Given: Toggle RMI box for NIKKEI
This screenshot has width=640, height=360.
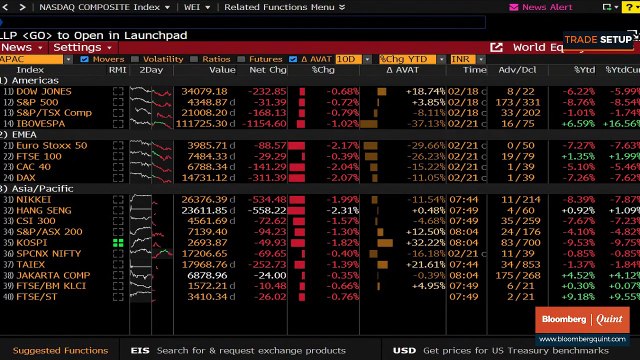Looking at the screenshot, I should [x=118, y=200].
